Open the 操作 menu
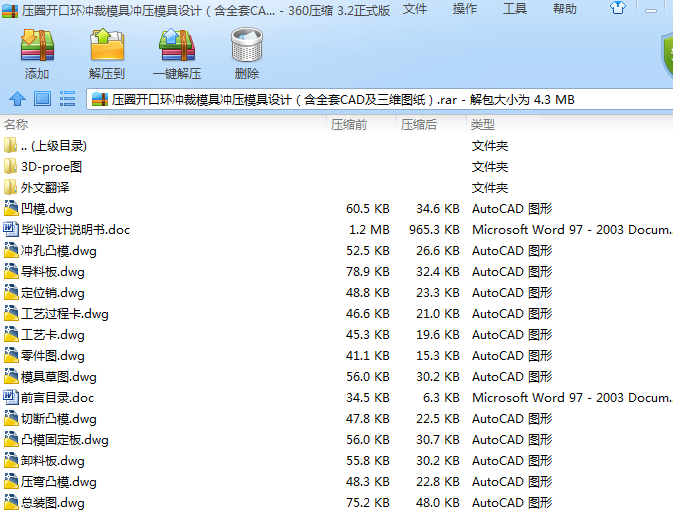673x529 pixels. tap(465, 9)
